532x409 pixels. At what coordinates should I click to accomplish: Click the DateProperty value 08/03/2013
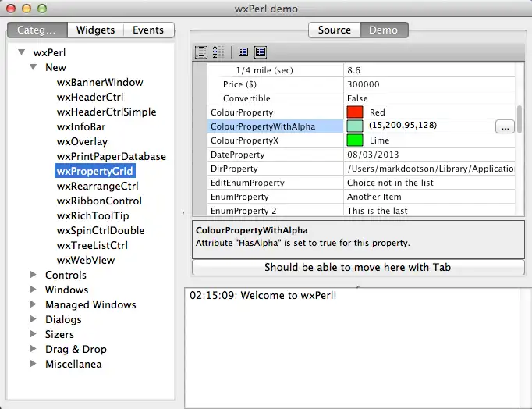click(x=373, y=155)
